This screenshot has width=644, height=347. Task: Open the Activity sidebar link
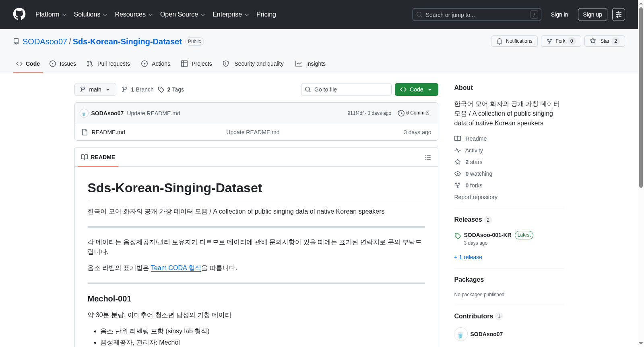point(474,150)
